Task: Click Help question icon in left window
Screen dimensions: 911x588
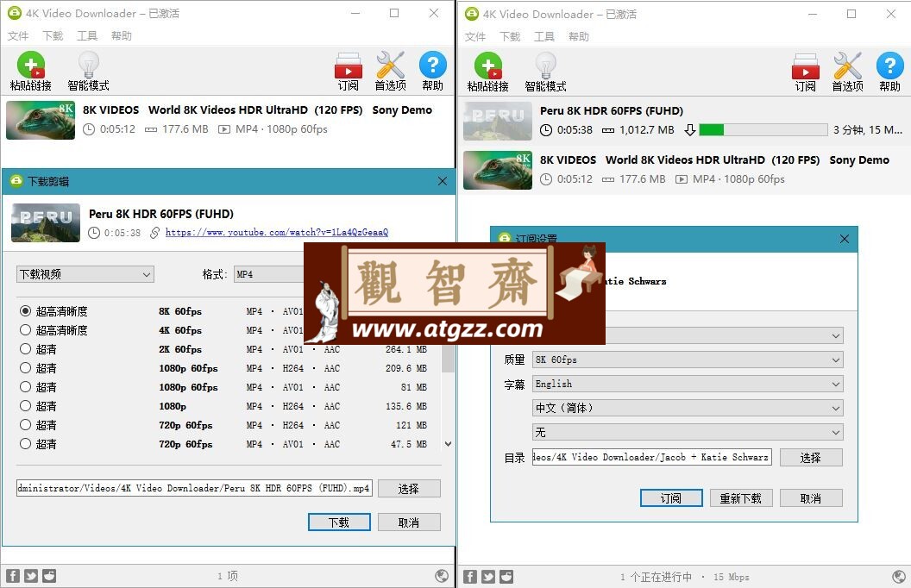Action: tap(432, 65)
